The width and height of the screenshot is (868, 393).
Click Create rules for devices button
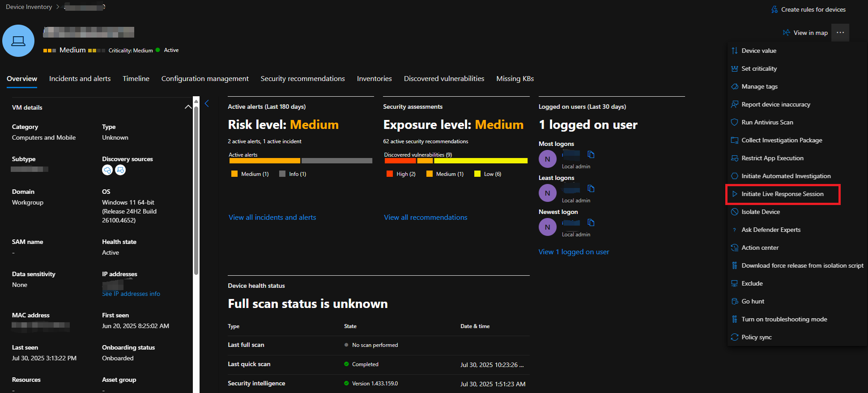[x=808, y=9]
